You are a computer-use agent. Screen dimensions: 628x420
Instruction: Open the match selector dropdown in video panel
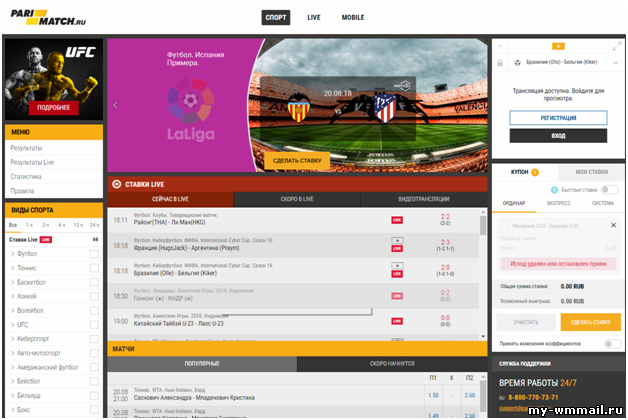(x=616, y=63)
